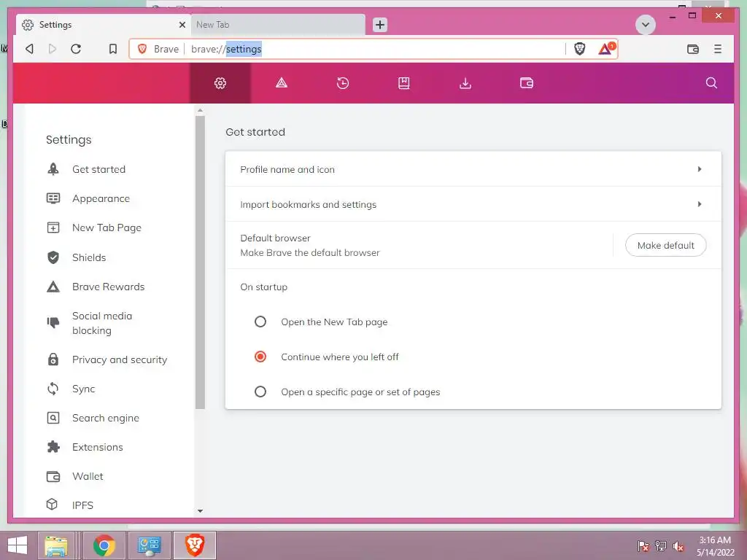This screenshot has width=747, height=560.
Task: Expand Profile name and icon arrow
Action: [x=700, y=169]
